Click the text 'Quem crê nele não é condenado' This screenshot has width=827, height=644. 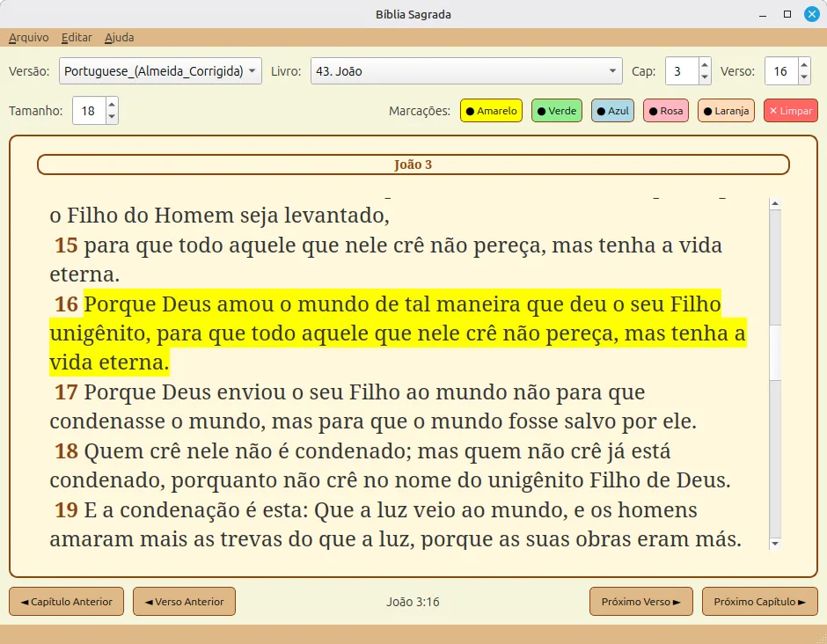pyautogui.click(x=246, y=451)
